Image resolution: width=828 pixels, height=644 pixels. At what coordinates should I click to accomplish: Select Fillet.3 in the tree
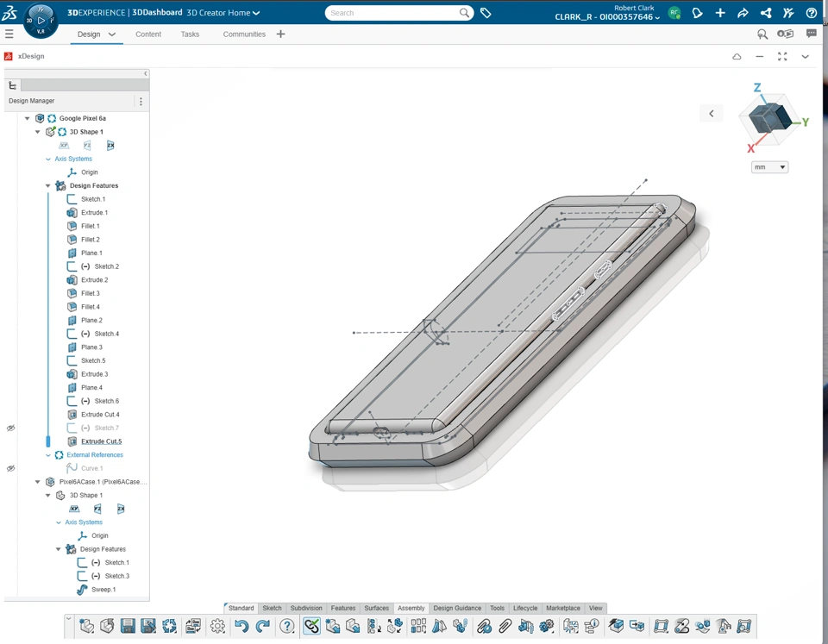pos(91,293)
